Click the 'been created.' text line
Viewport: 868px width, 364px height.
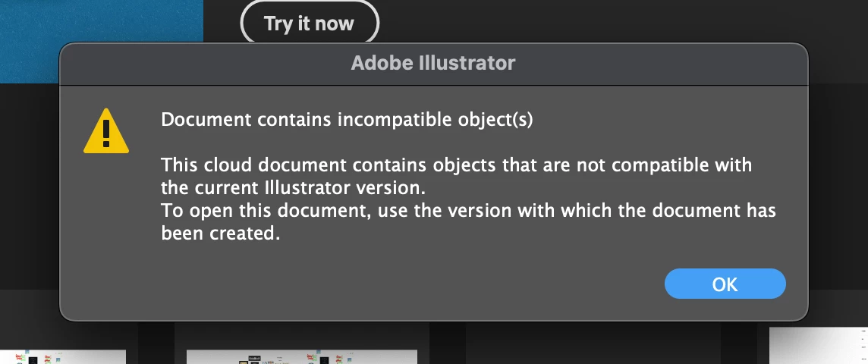coord(221,233)
